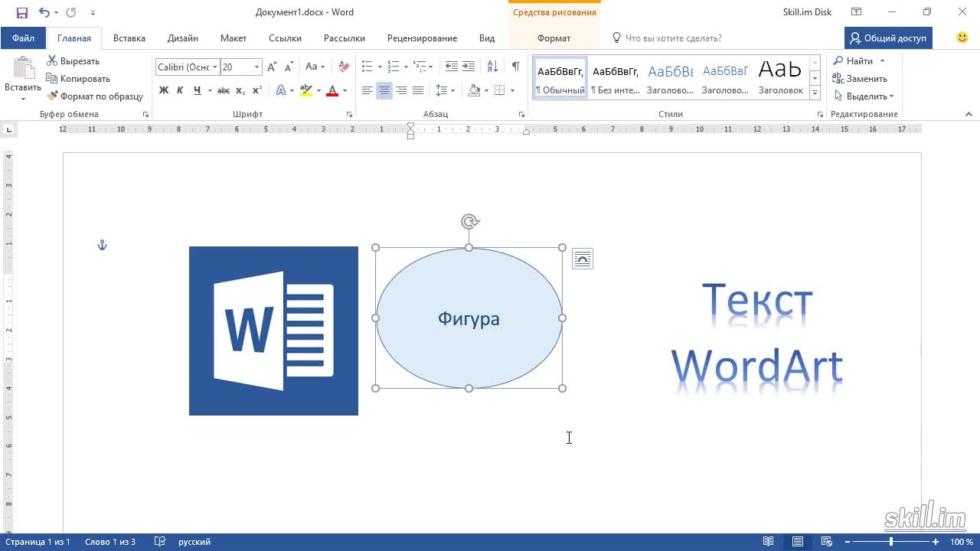Viewport: 980px width, 551px height.
Task: Open font color dropdown arrow
Action: pyautogui.click(x=345, y=90)
